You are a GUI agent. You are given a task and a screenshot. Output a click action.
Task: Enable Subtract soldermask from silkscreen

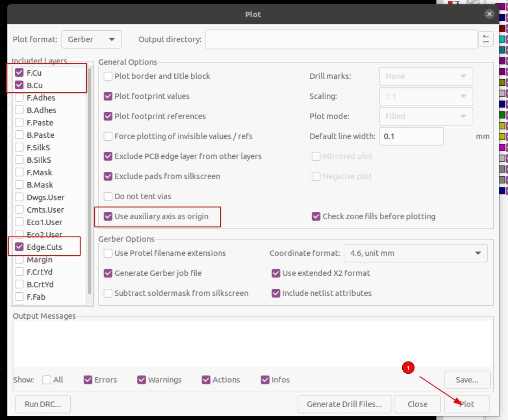[108, 293]
